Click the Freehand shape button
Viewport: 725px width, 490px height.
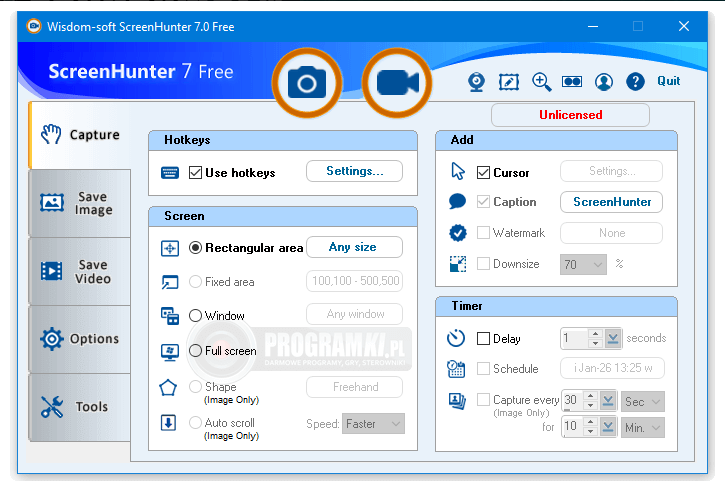click(x=355, y=387)
